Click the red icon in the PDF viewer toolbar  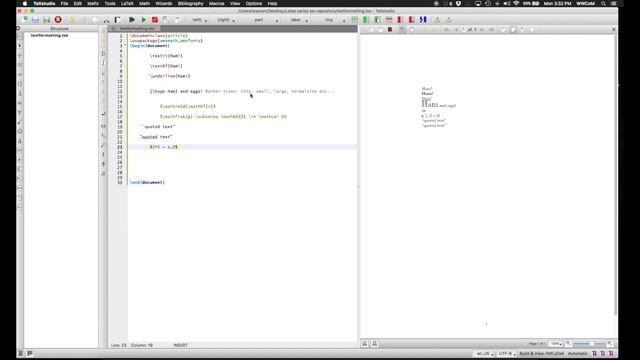tap(390, 29)
